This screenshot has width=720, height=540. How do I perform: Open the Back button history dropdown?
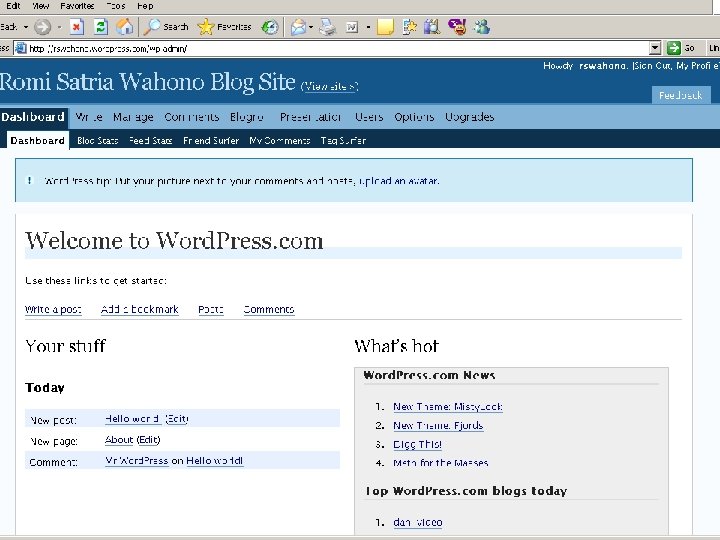26,27
